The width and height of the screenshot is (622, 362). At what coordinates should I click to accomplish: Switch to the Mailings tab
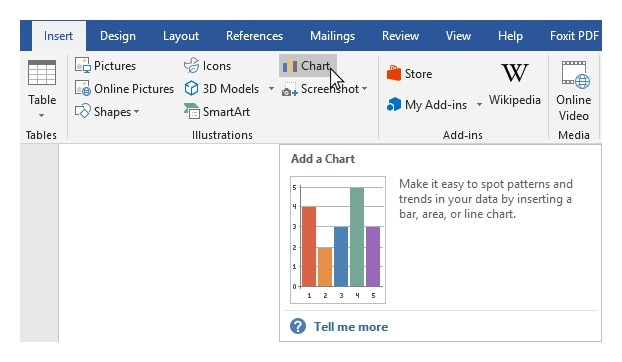click(332, 36)
